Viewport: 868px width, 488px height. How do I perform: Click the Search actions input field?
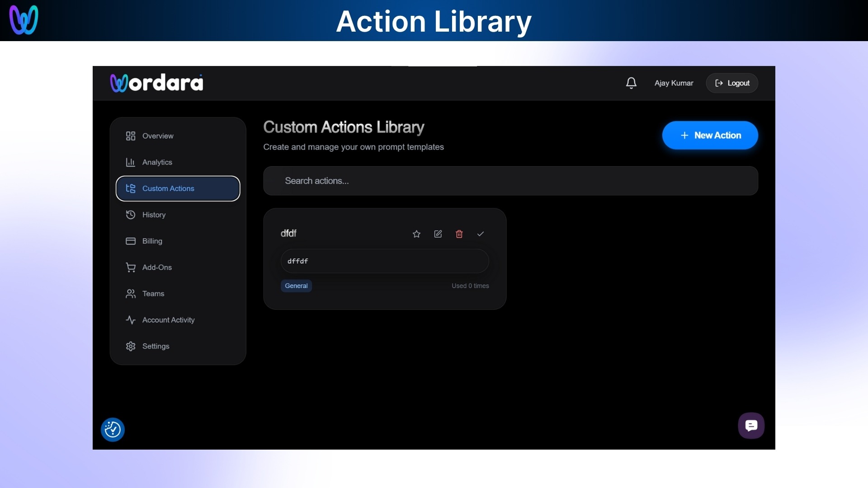click(510, 181)
